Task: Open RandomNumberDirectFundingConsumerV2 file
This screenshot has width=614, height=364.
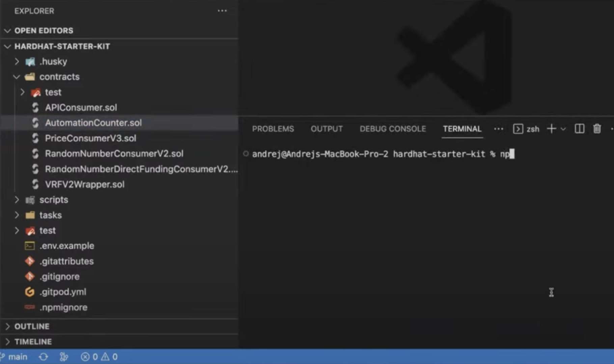Action: point(141,169)
